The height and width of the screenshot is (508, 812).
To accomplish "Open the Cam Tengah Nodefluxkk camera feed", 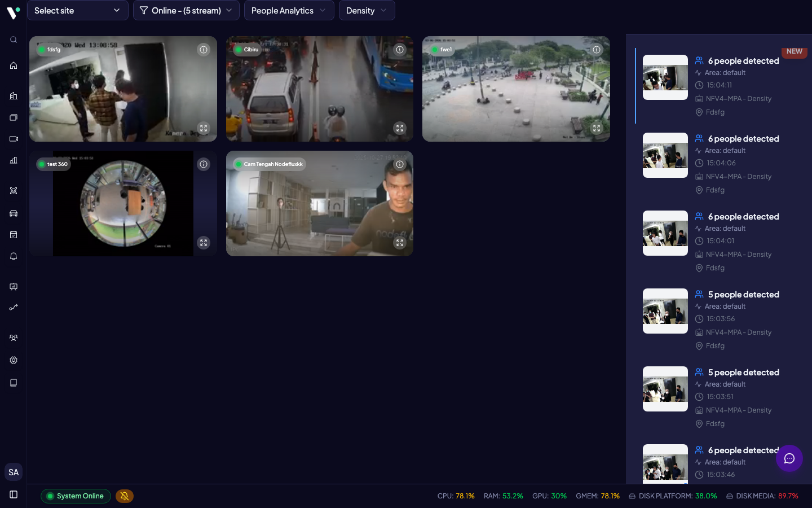I will [x=320, y=203].
